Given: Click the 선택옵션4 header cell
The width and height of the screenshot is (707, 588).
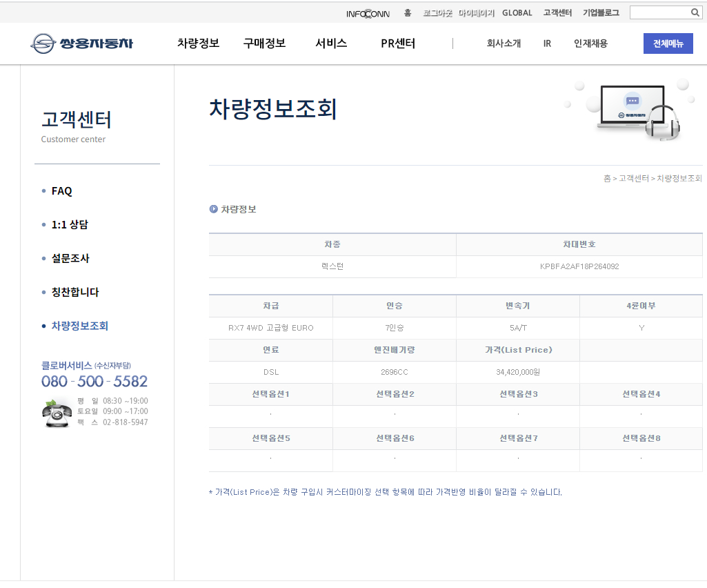Looking at the screenshot, I should [x=641, y=394].
